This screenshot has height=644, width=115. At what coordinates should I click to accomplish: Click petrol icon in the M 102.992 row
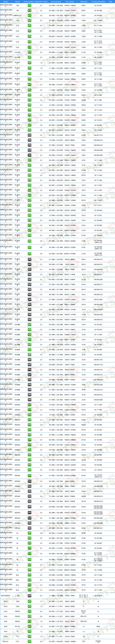point(29,10)
